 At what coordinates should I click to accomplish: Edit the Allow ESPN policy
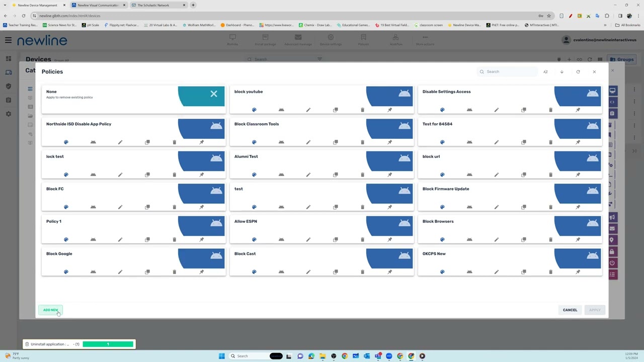pyautogui.click(x=308, y=239)
